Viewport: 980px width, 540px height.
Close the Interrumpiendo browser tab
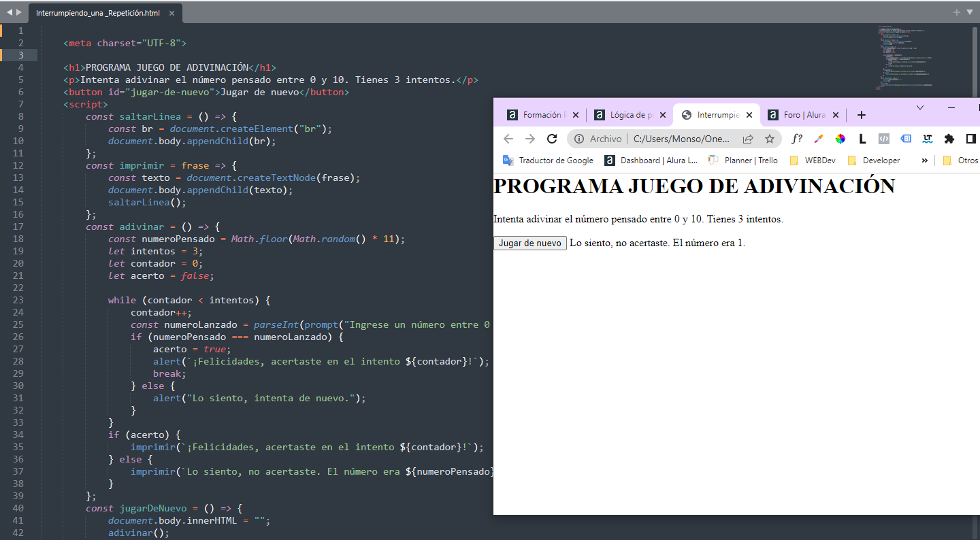749,115
